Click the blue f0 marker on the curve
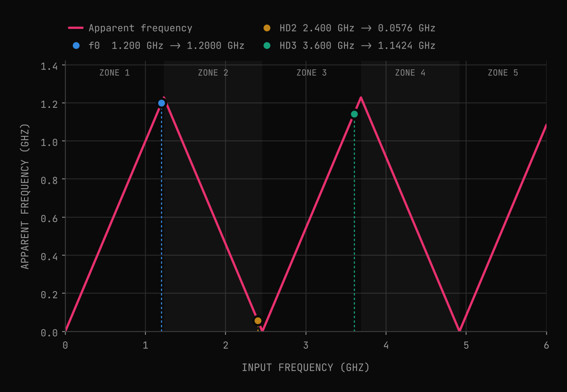567x392 pixels. 161,103
